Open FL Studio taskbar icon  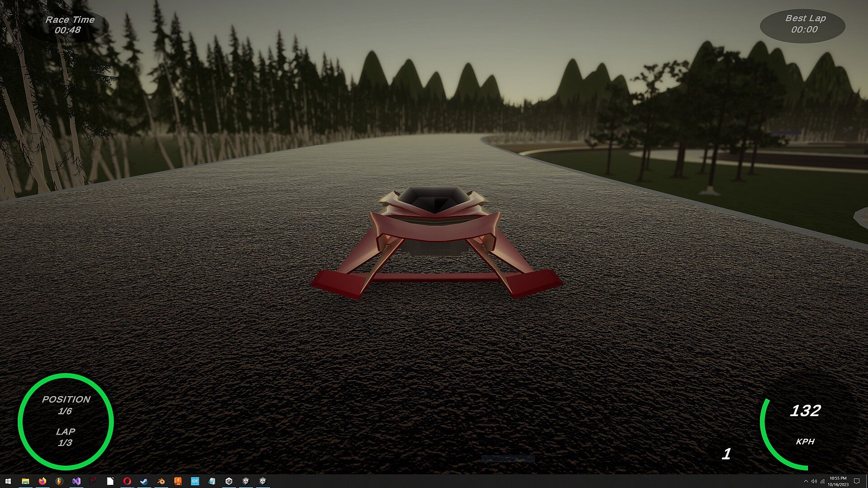[x=59, y=481]
